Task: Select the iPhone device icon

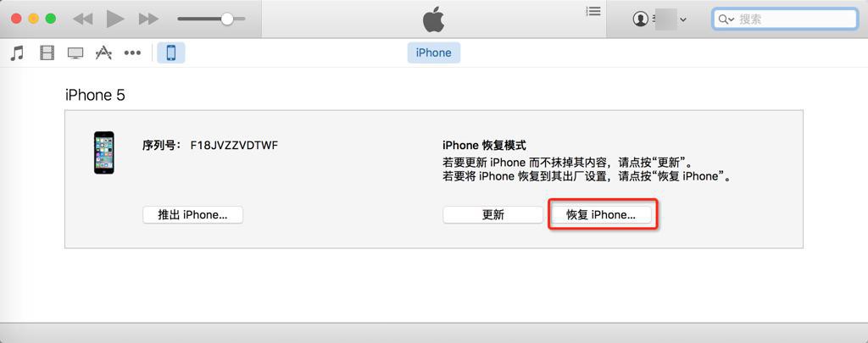Action: (x=171, y=53)
